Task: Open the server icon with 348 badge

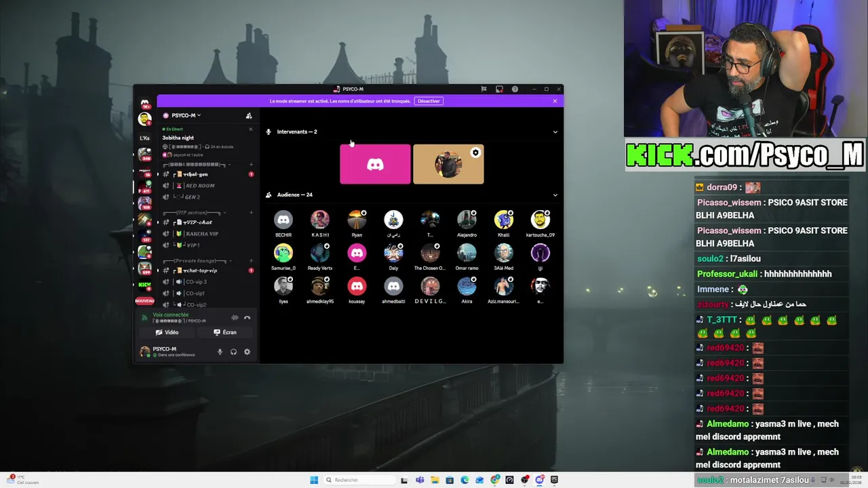Action: [144, 155]
